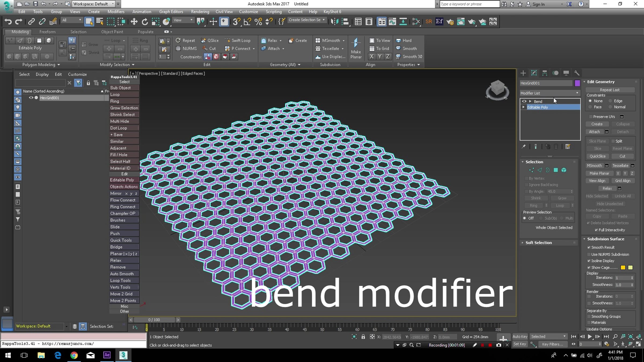Switch to the Freeform ribbon tab
Image resolution: width=644 pixels, height=362 pixels.
[47, 32]
